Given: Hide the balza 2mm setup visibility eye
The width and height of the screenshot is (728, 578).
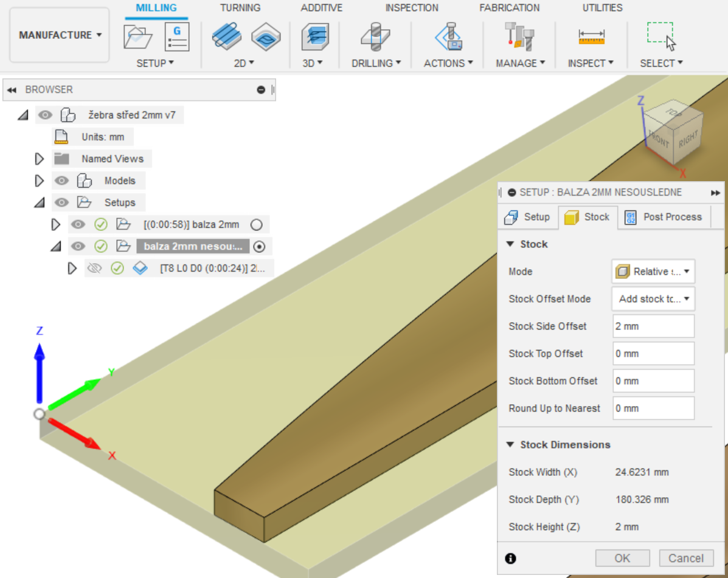Looking at the screenshot, I should tap(78, 225).
